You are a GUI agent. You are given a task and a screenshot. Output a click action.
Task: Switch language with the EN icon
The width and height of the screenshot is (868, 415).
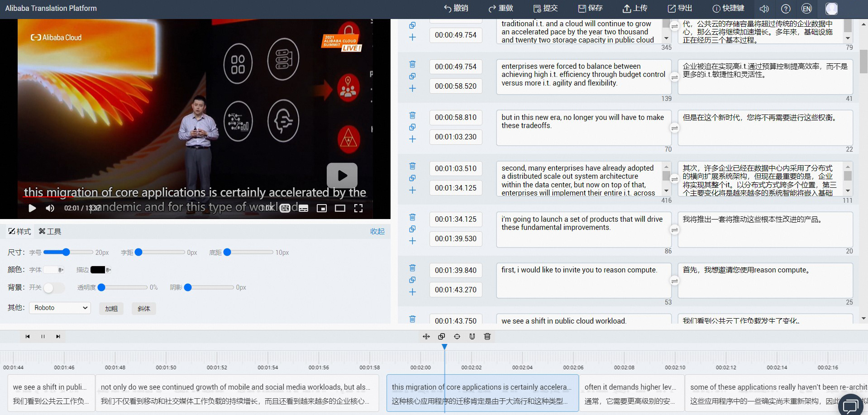pos(806,9)
